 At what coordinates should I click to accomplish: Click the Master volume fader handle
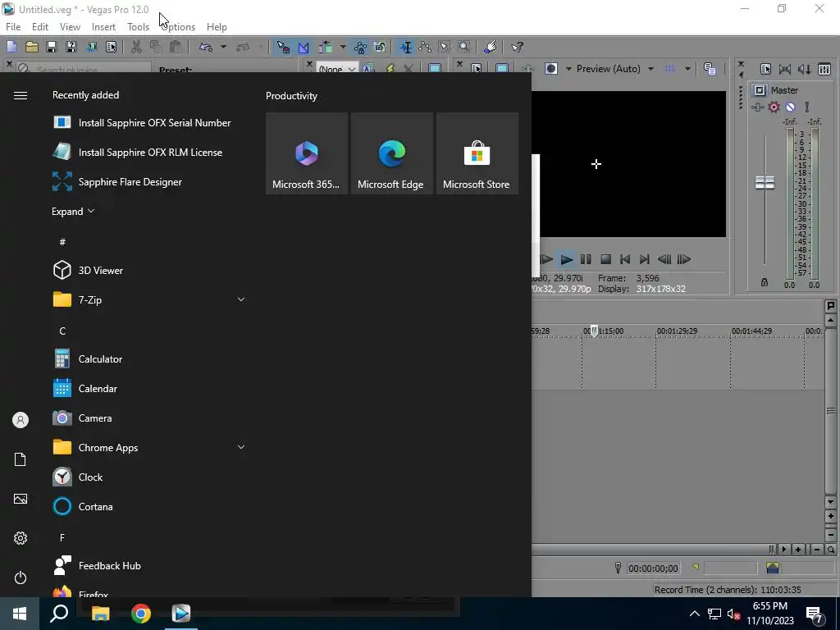[765, 182]
